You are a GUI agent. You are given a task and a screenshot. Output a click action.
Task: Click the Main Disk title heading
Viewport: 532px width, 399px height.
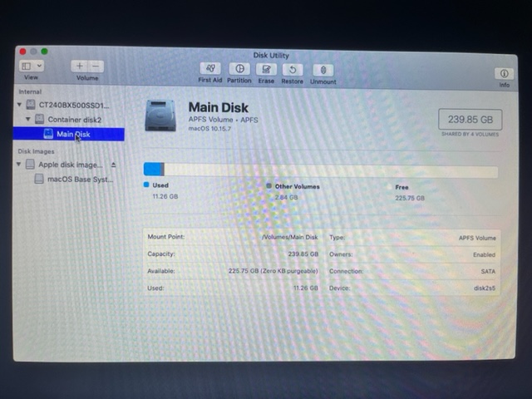pos(219,107)
